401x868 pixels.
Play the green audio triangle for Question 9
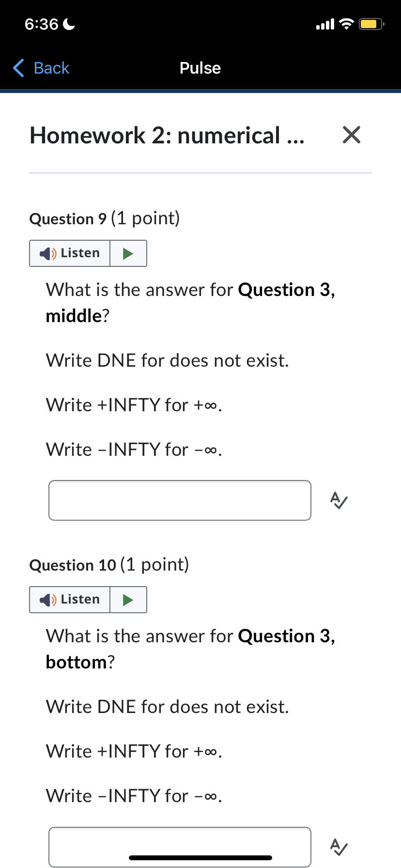129,253
